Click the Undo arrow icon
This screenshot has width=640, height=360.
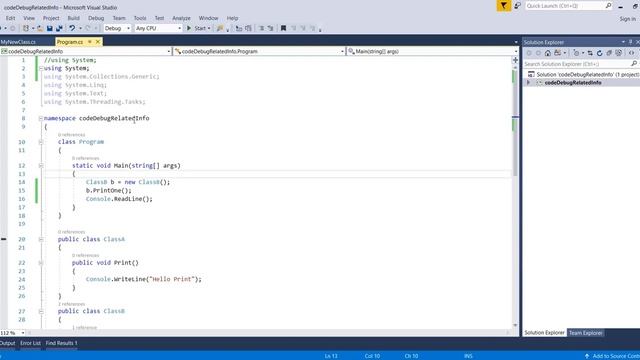[x=72, y=28]
